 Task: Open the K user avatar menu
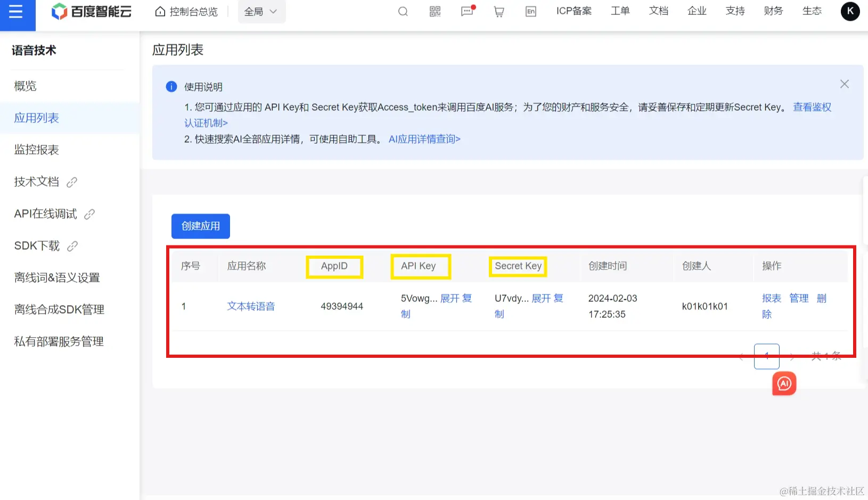pyautogui.click(x=850, y=11)
